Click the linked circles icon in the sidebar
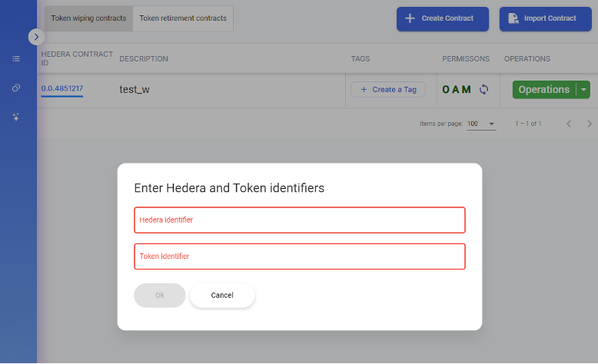598x364 pixels. tap(16, 88)
